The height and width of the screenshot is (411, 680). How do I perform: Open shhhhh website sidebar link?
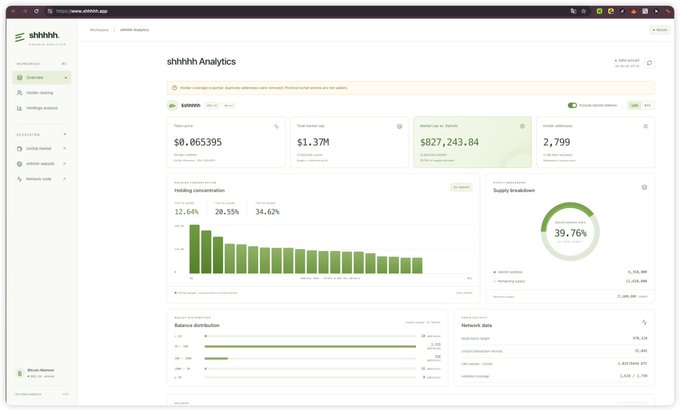(x=42, y=164)
